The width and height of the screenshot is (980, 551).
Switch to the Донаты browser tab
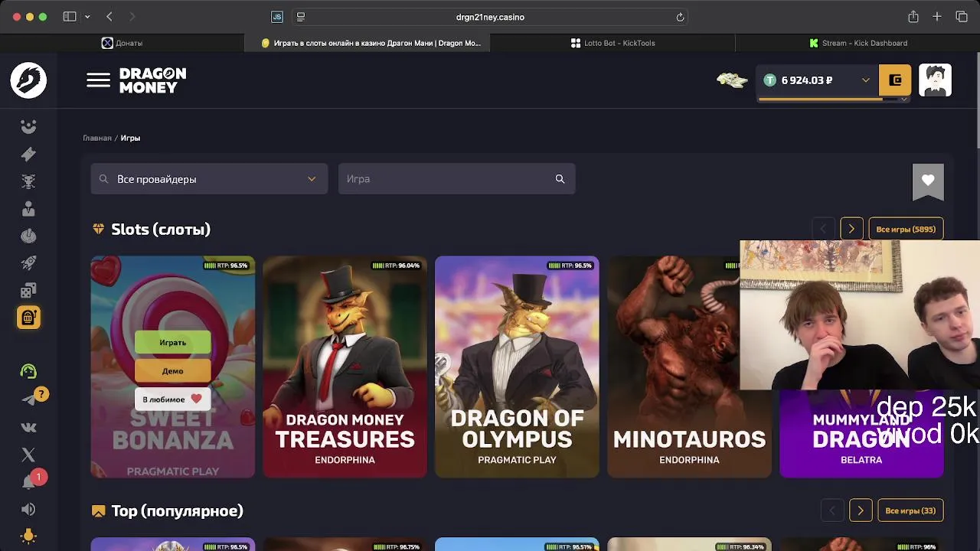coord(122,43)
